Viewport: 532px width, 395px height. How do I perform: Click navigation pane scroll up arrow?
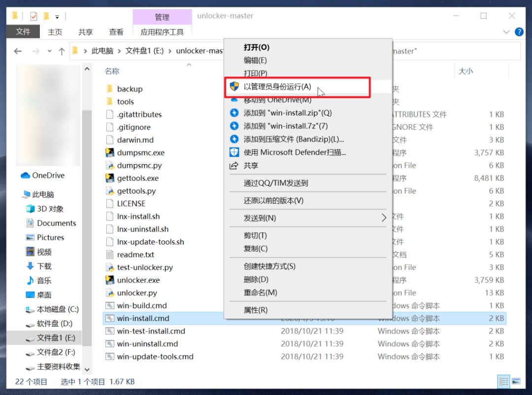pos(87,69)
